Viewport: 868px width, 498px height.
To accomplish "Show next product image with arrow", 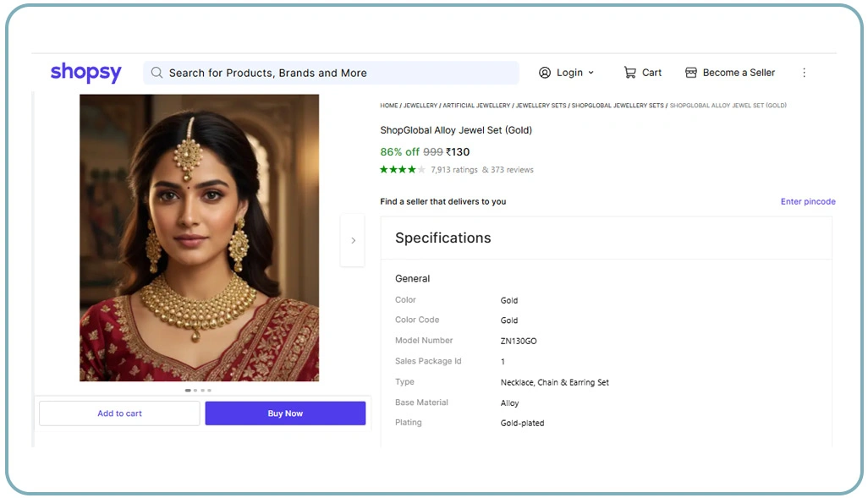I will (x=353, y=240).
